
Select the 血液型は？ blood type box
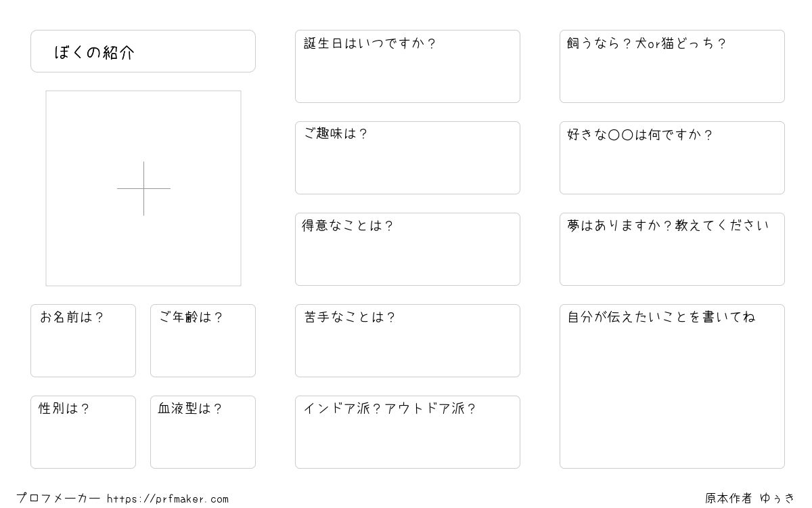tap(203, 432)
